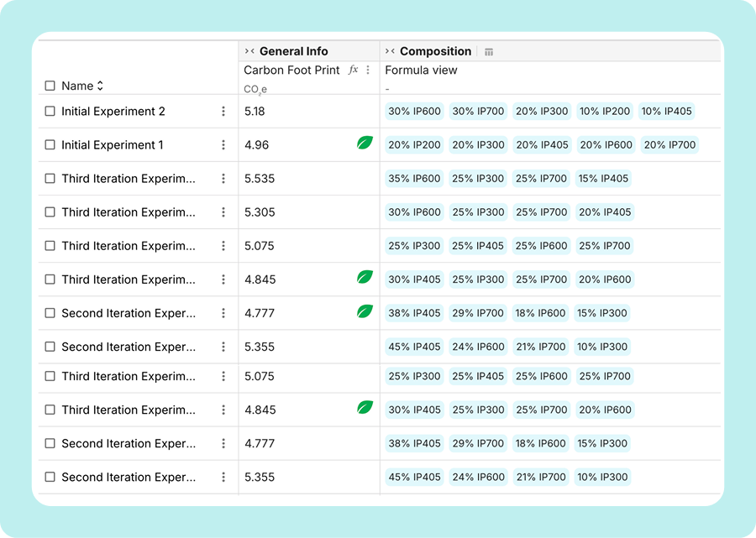Viewport: 756px width, 538px height.
Task: Click the 20% IP700 composition chip
Action: coord(669,145)
